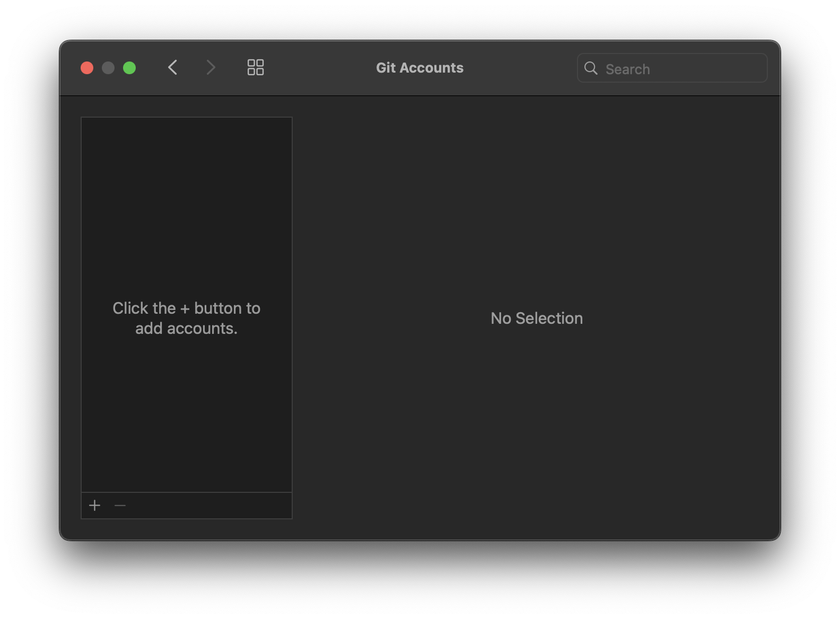Click the 'No Selection' text

(537, 318)
